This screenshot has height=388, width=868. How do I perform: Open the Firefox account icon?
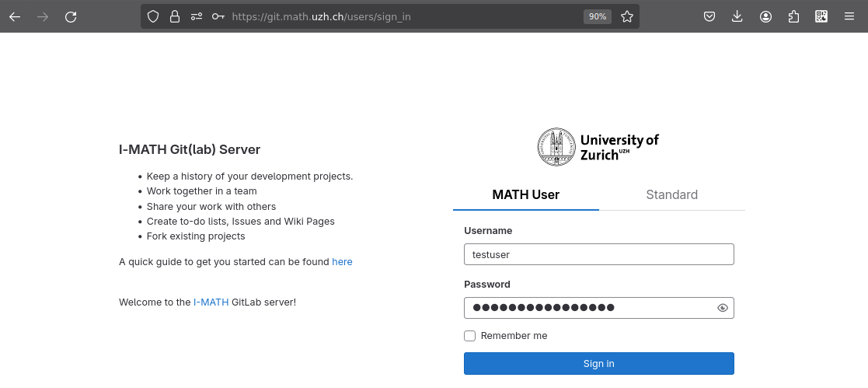(765, 16)
